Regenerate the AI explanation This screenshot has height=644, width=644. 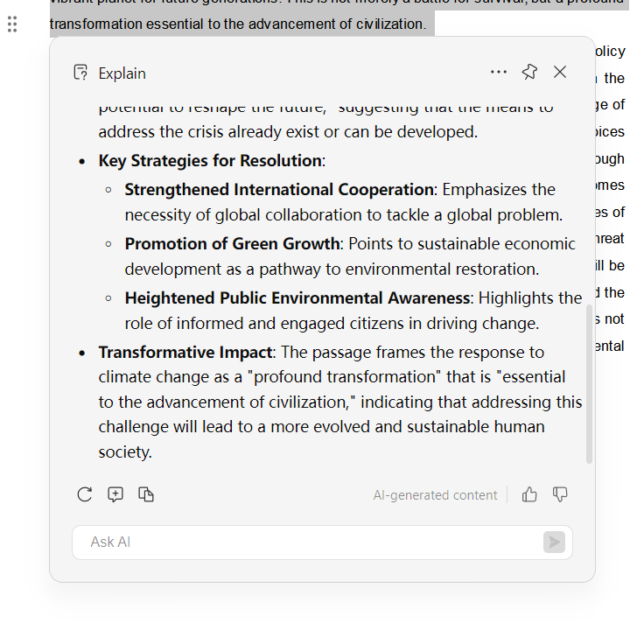[85, 494]
